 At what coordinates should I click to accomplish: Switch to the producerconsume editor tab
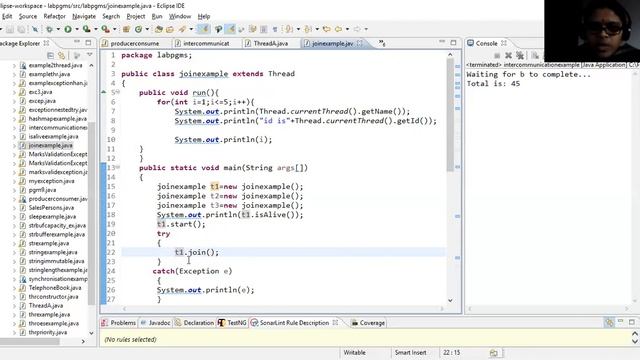135,43
